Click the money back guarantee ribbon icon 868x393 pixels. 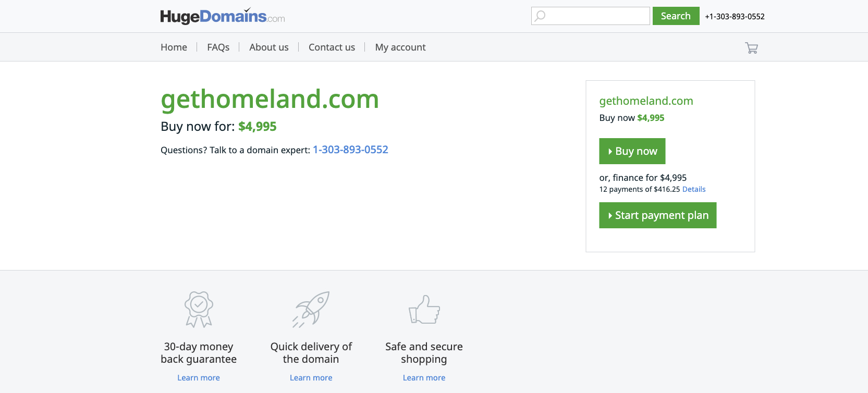click(x=199, y=309)
